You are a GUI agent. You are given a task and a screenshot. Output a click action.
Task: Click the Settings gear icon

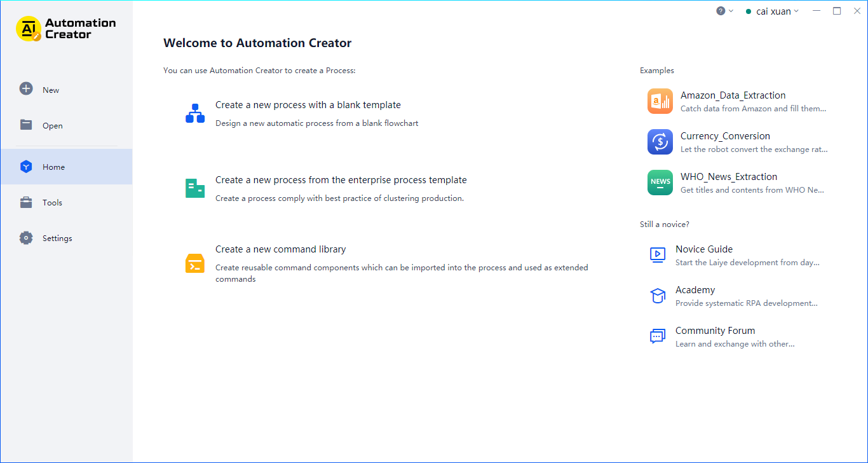[26, 238]
